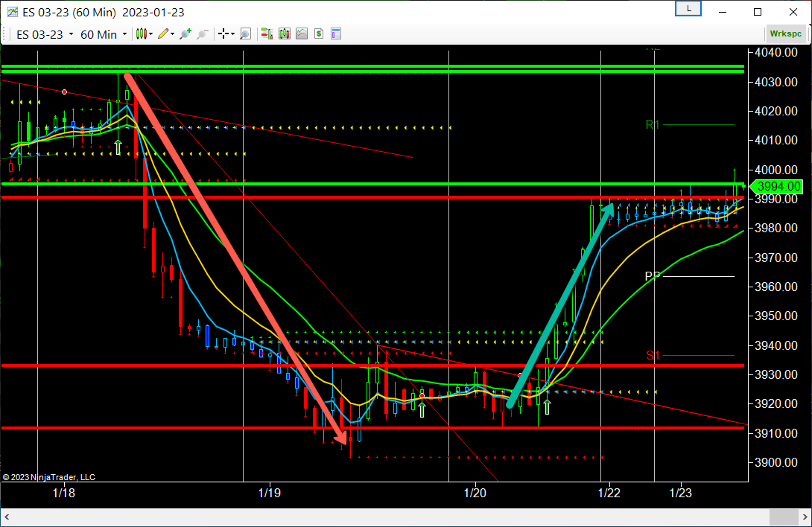812x527 pixels.
Task: Click the horizontal scrollbar thumb
Action: click(x=784, y=517)
